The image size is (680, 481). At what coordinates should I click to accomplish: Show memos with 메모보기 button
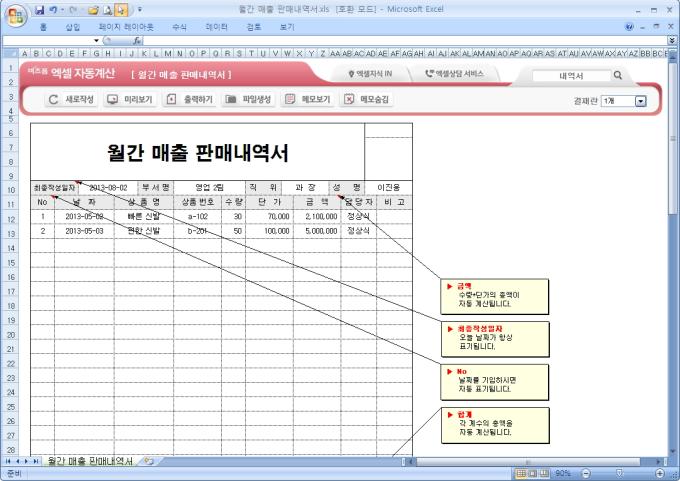pyautogui.click(x=307, y=99)
